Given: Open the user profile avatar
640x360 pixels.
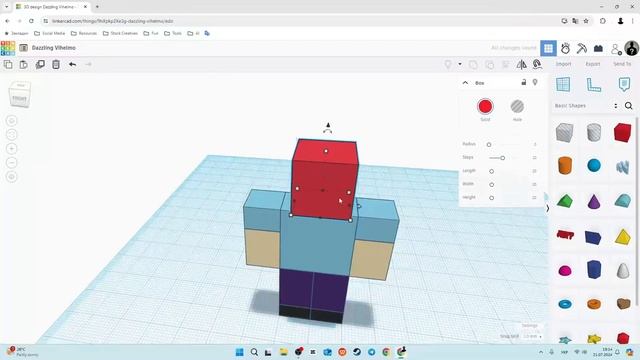Looking at the screenshot, I should coord(631,48).
